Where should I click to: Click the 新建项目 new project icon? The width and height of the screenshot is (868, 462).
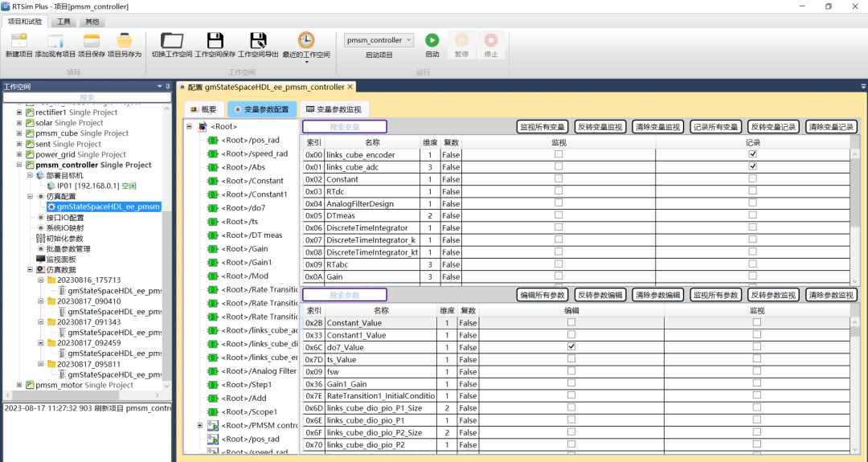pyautogui.click(x=18, y=40)
